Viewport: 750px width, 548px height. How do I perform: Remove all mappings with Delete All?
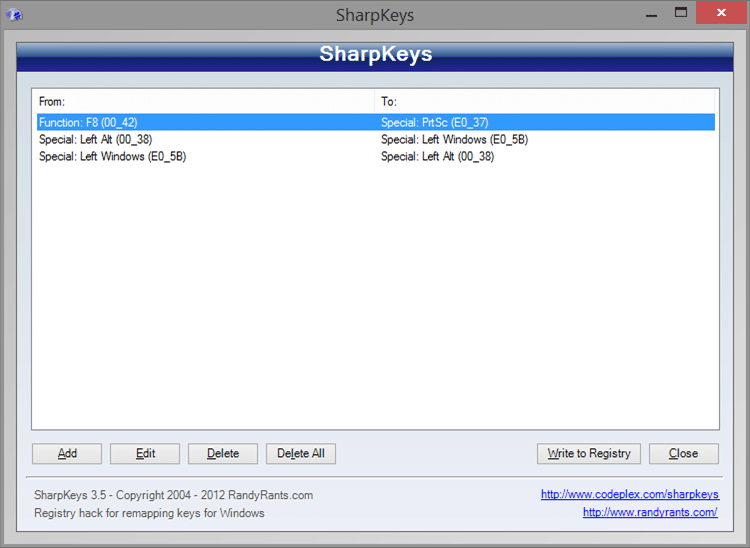301,453
